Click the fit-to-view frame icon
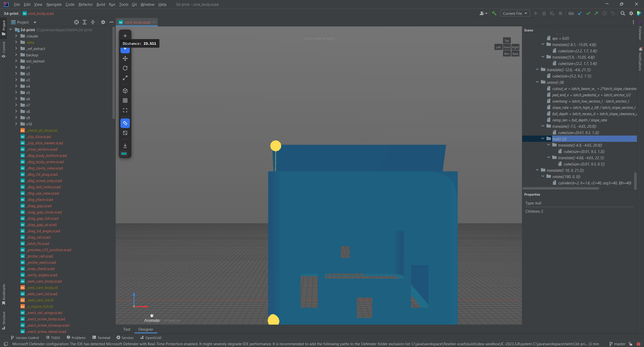Viewport: 644px width, 347px height. [125, 110]
